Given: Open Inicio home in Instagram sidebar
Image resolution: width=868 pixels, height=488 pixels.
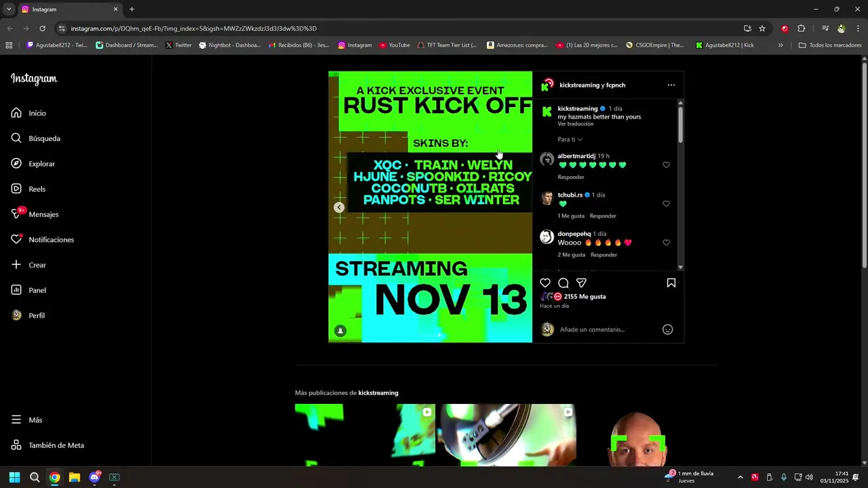Looking at the screenshot, I should point(28,113).
